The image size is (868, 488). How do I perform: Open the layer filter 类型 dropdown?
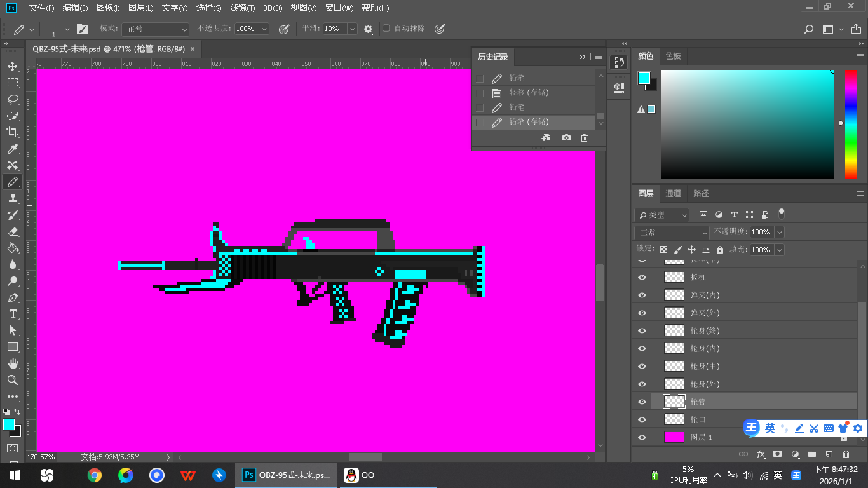tap(662, 215)
